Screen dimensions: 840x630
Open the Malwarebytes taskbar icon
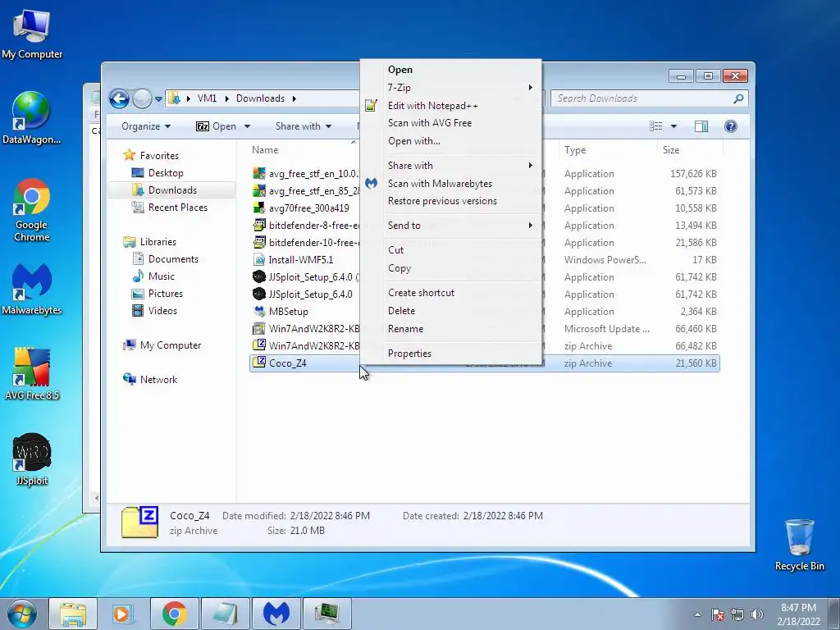[x=276, y=614]
